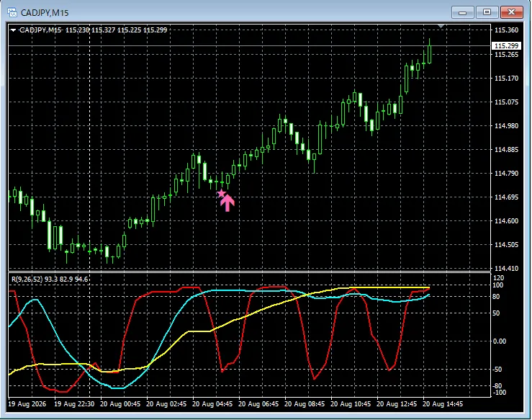Screen dimensions: 532x420
Task: Click the latest candlestick at the chart's right edge
Action: point(430,53)
